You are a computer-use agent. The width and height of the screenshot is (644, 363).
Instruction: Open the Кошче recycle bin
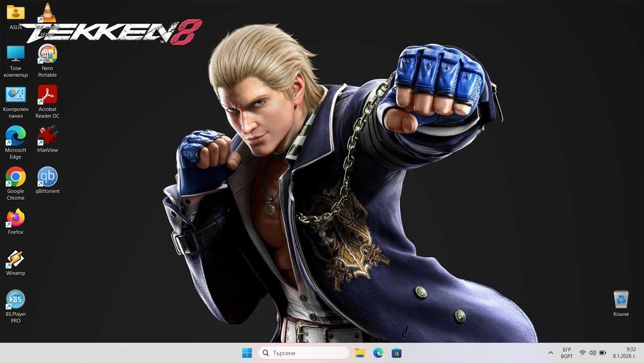[621, 300]
